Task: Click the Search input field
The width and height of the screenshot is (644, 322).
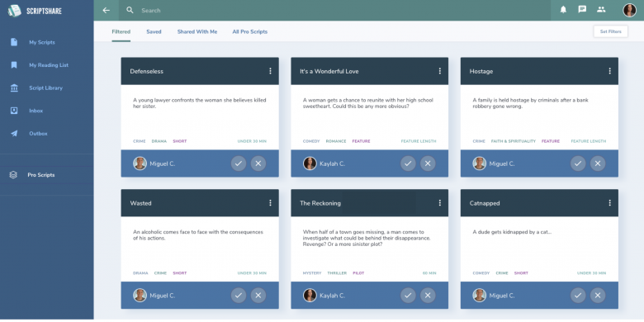Action: tap(334, 10)
